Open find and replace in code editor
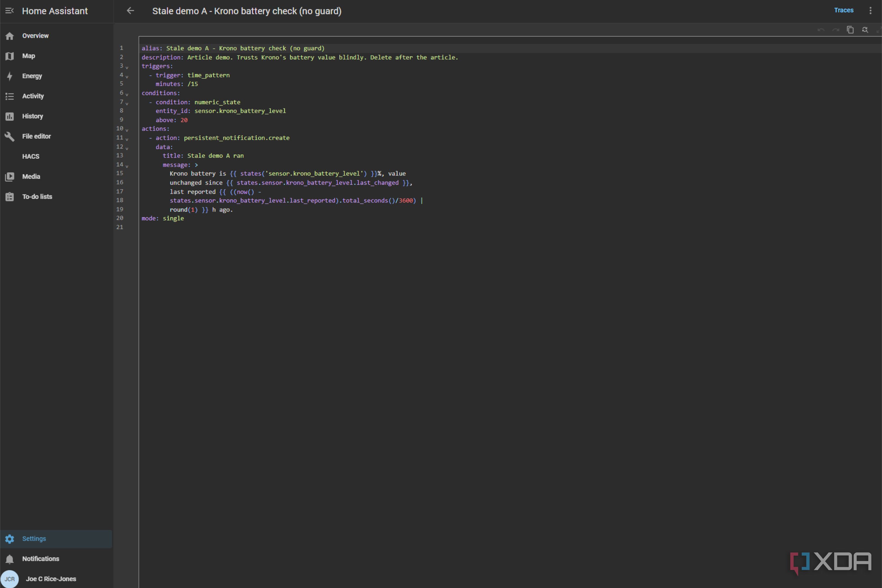The image size is (882, 588). (865, 30)
